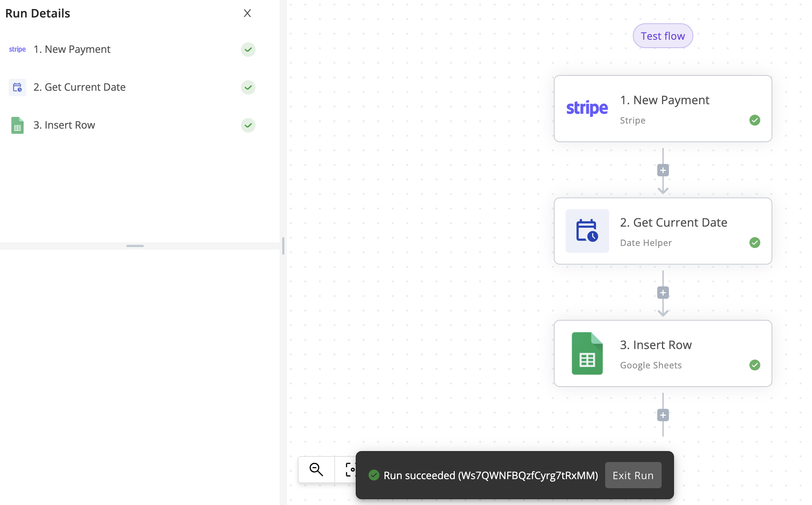
Task: Click the vertical resize handle of the Run Details panel
Action: click(283, 246)
